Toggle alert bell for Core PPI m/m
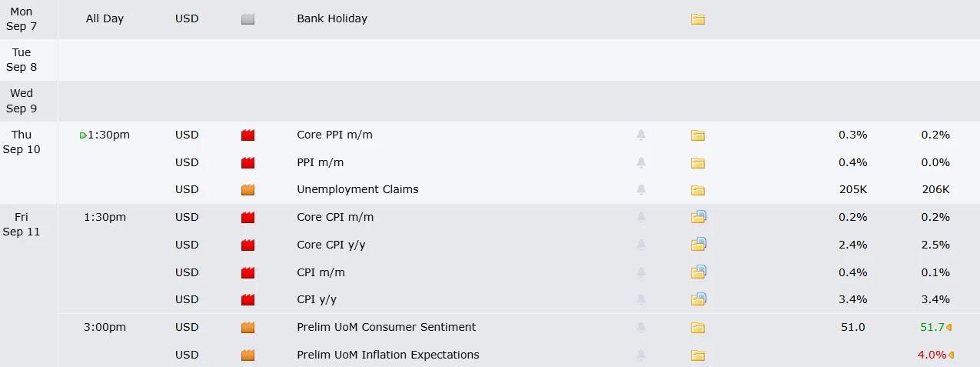The image size is (980, 367). 641,135
